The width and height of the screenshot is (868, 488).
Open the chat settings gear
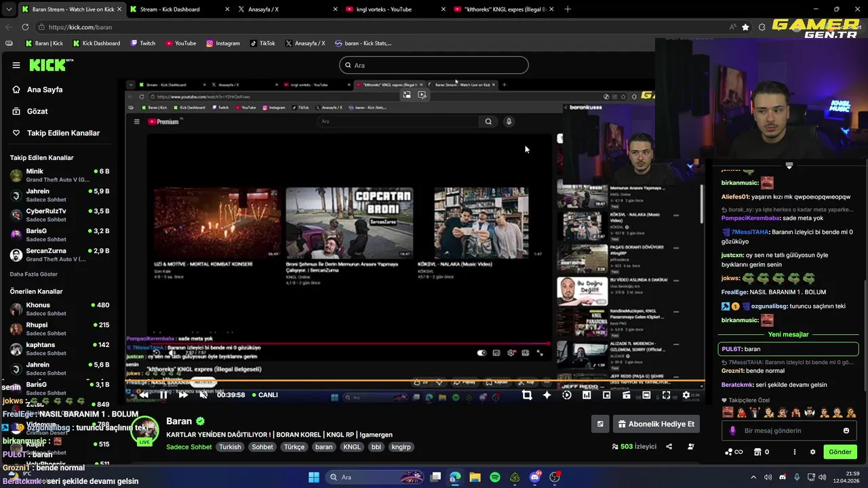coord(812,452)
